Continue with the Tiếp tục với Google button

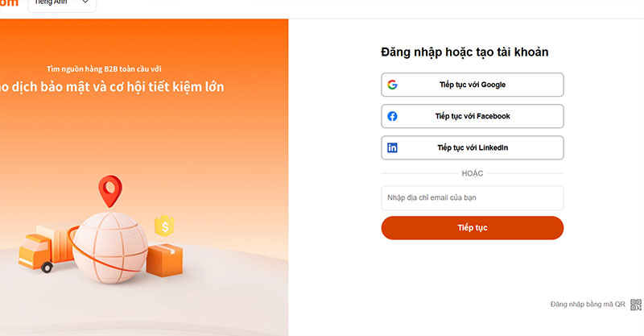click(x=473, y=85)
